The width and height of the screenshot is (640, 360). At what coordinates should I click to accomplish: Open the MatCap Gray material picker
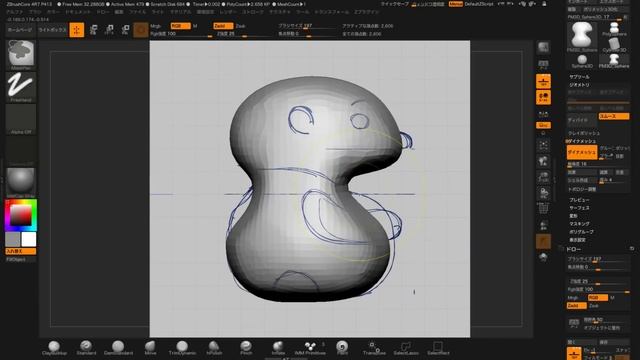click(21, 183)
